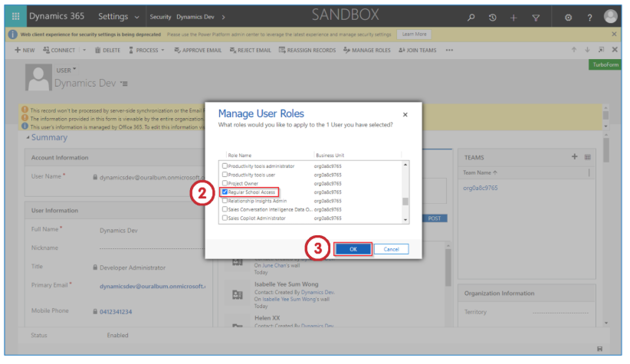630x364 pixels.
Task: Click Manage Roles in command bar
Action: tap(366, 51)
